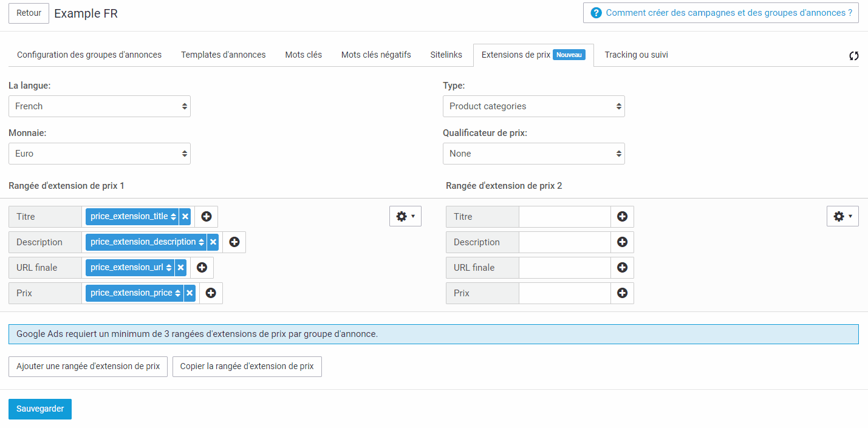Viewport: 868px width, 428px height.
Task: Click the Sauvegarder button
Action: (40, 409)
